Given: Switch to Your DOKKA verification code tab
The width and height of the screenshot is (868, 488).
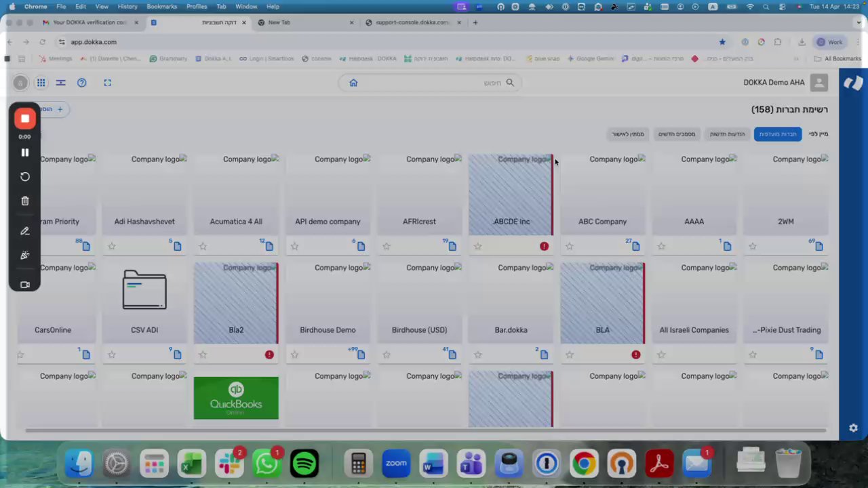Looking at the screenshot, I should 90,22.
